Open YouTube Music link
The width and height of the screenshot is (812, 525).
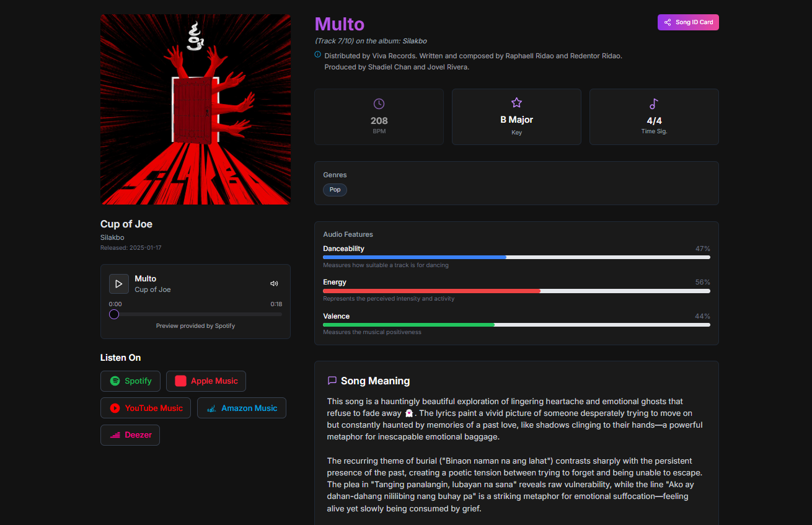(x=146, y=408)
